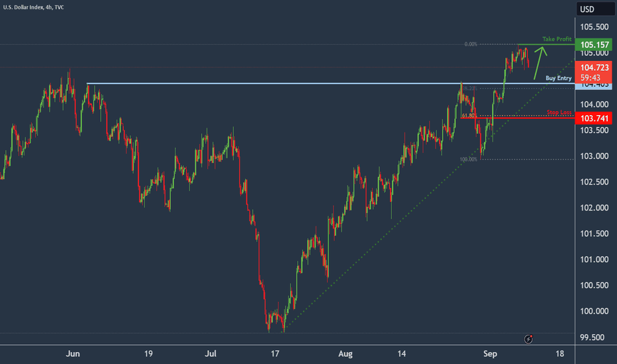
Task: Click the 103.500 price axis label
Action: (594, 130)
